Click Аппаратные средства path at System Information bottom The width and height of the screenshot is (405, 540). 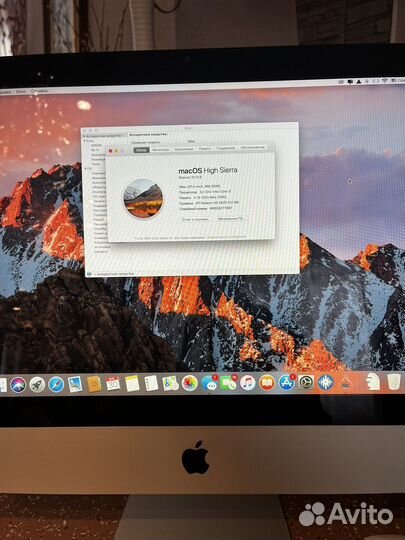pyautogui.click(x=114, y=274)
